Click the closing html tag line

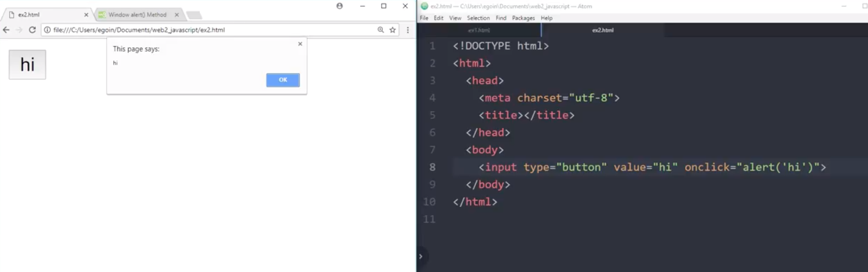click(475, 202)
